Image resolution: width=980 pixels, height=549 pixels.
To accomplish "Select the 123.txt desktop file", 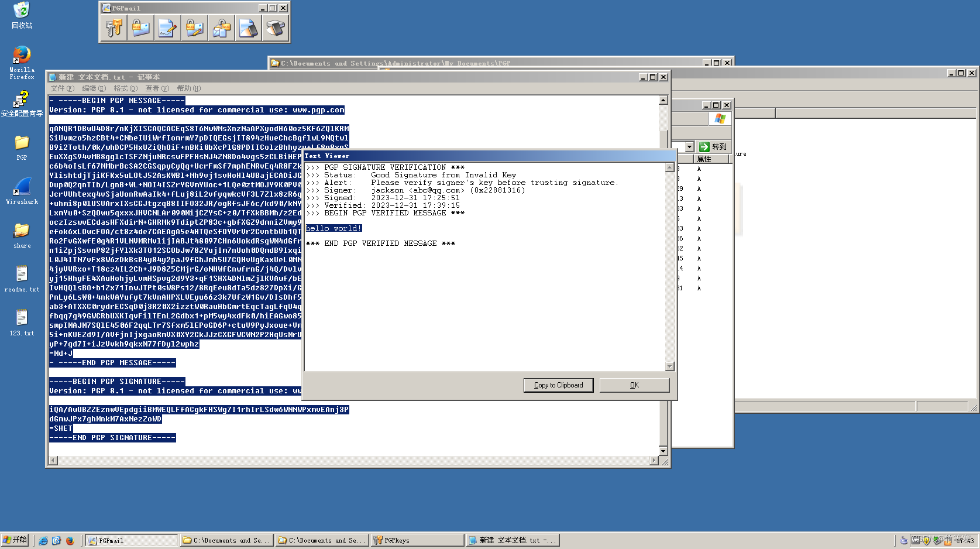I will tap(22, 323).
